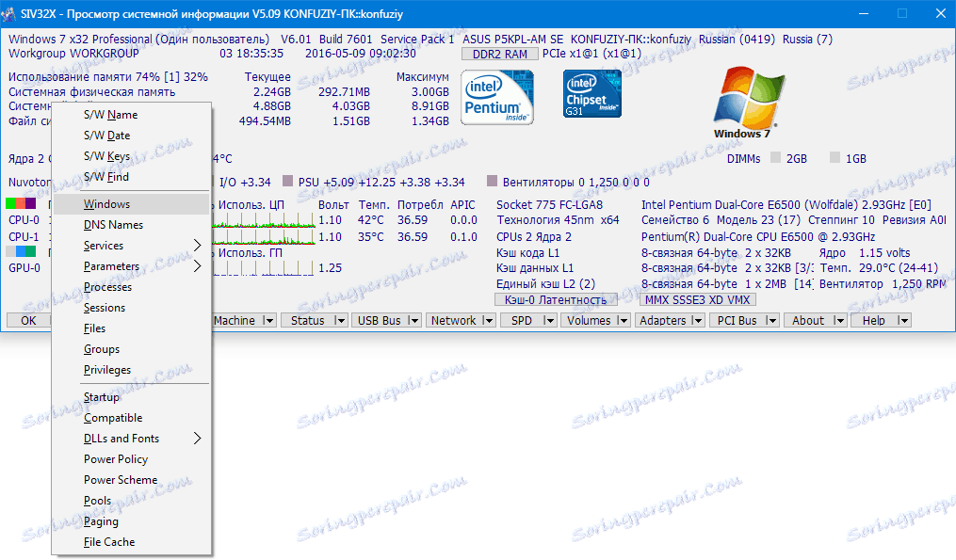Select S/W Name from the menu

pyautogui.click(x=132, y=115)
